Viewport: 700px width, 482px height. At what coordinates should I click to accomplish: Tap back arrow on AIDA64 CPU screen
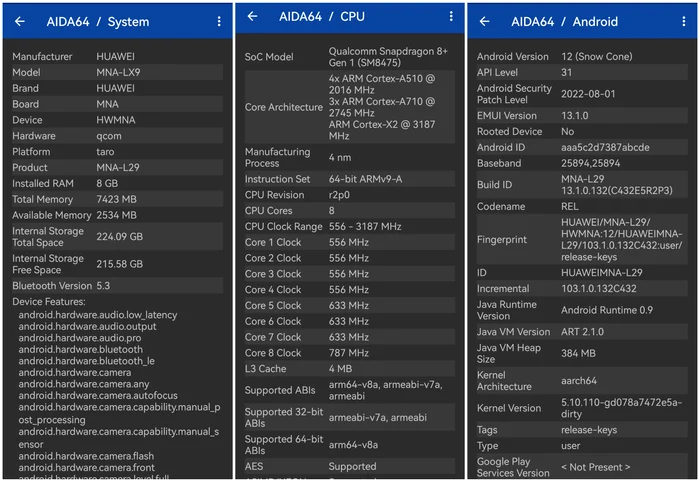point(252,17)
